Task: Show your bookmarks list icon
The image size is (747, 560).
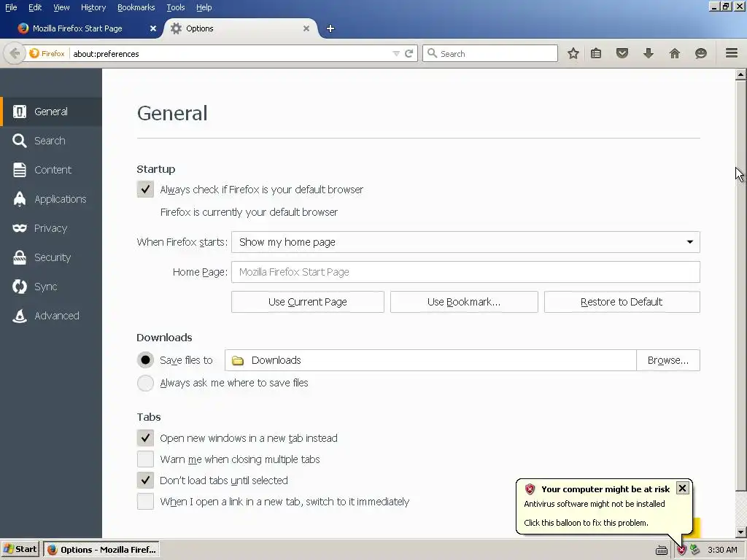Action: pos(596,53)
